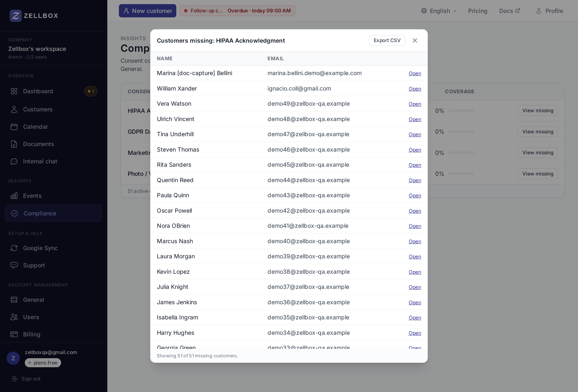Open Marina Bellini's customer record

click(415, 73)
